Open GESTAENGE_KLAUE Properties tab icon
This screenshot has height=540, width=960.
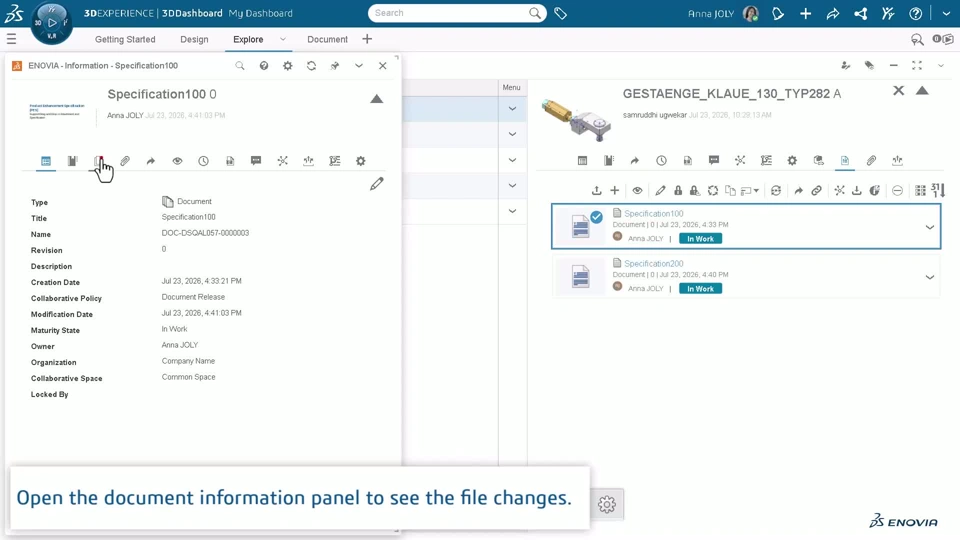pyautogui.click(x=582, y=160)
